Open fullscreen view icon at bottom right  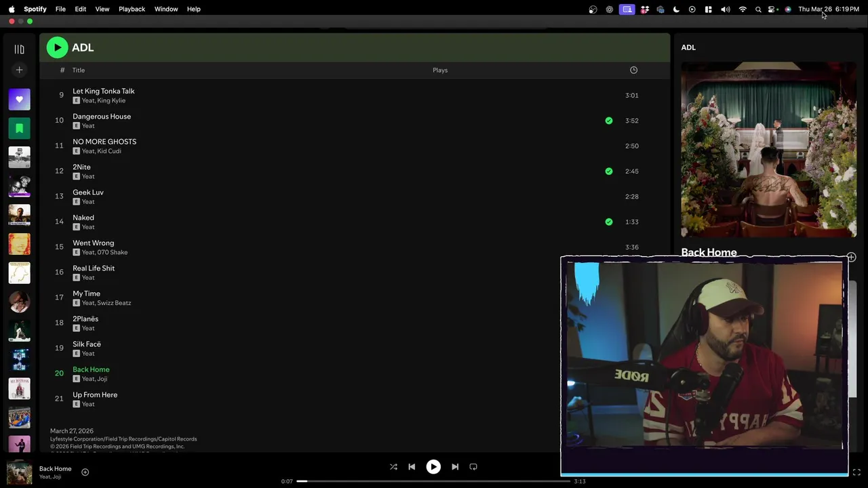click(856, 472)
